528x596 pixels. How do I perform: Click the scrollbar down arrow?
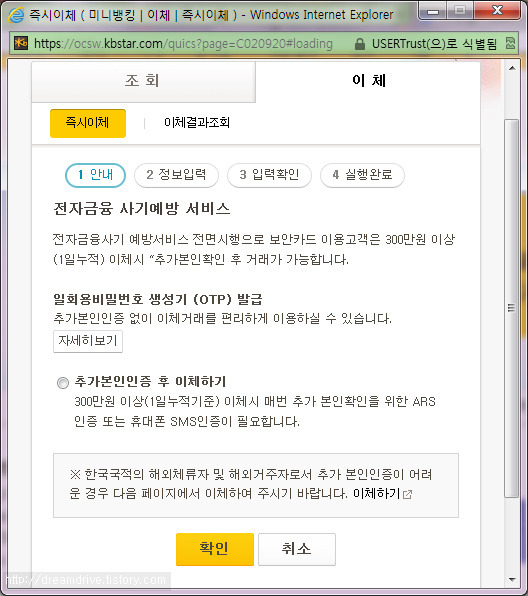[x=512, y=580]
